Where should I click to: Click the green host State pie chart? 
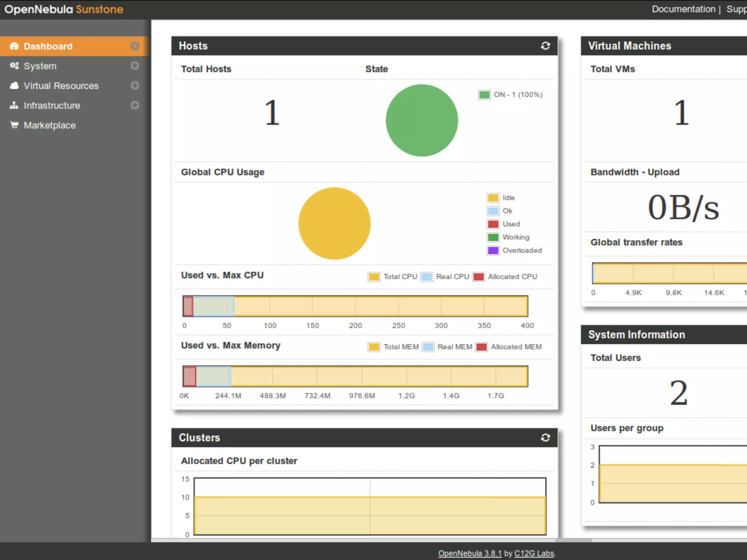click(x=422, y=120)
